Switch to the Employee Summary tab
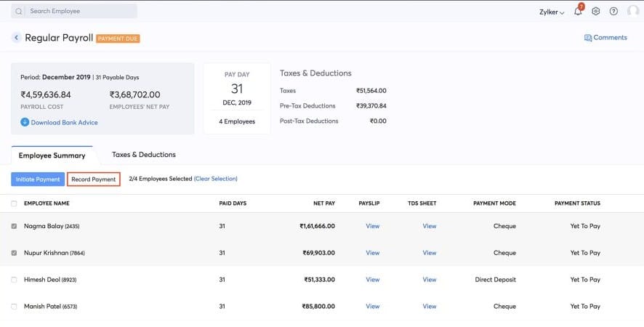 pos(52,156)
